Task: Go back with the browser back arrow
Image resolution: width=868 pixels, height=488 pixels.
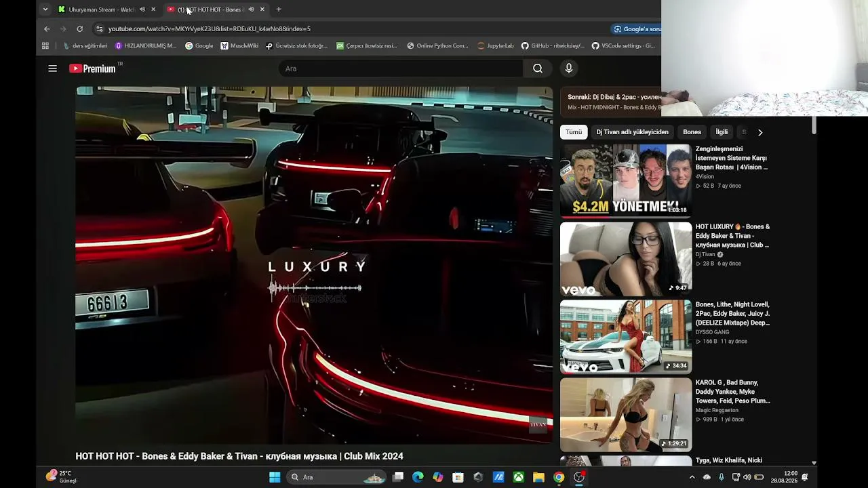Action: coord(47,28)
